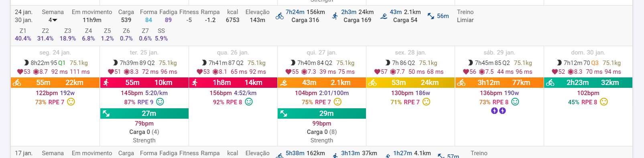644x158 pixels.
Task: Click the heart rate icon on Monday's wellness row
Action: coord(20,72)
